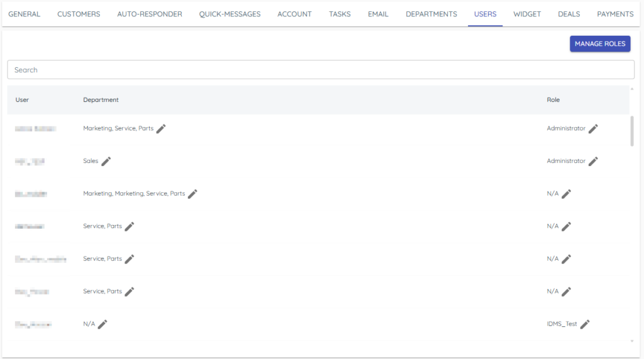Click the users list vertical scrollbar thumb
The width and height of the screenshot is (644, 359).
tap(632, 131)
